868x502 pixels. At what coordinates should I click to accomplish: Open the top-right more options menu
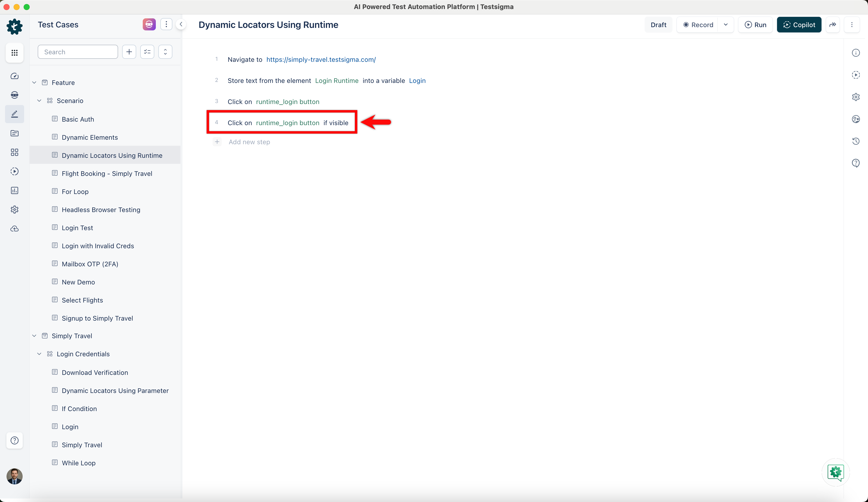(x=852, y=25)
